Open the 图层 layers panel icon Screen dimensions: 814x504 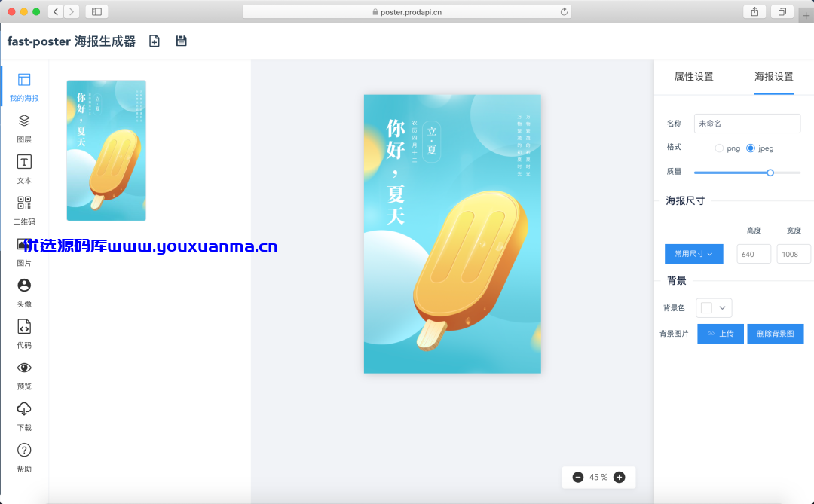point(24,121)
